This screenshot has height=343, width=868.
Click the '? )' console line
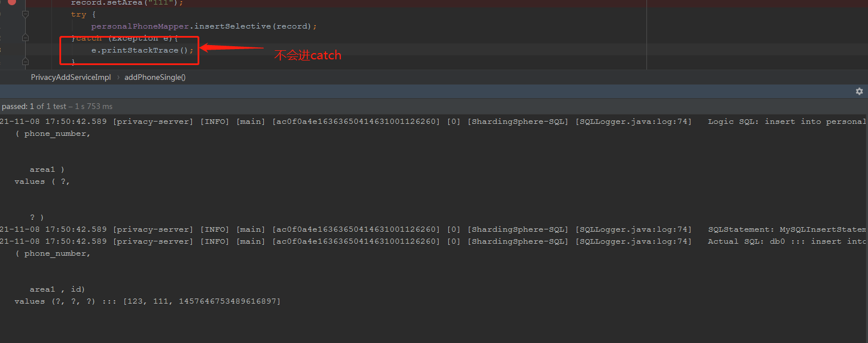coord(37,217)
